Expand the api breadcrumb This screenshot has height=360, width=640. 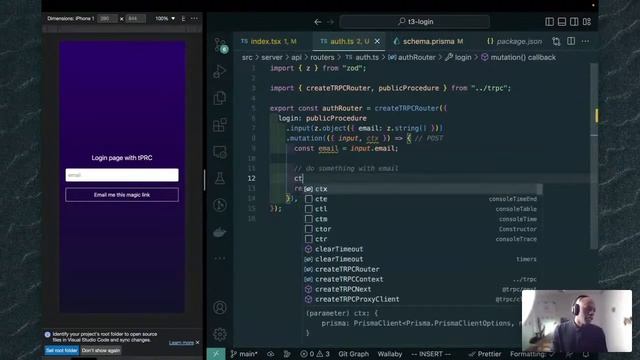tap(297, 58)
